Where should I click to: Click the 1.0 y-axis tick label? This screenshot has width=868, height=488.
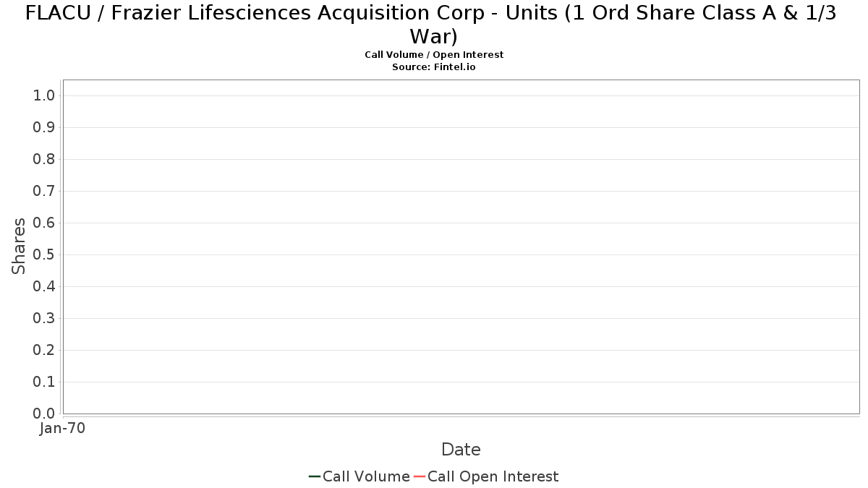point(44,95)
